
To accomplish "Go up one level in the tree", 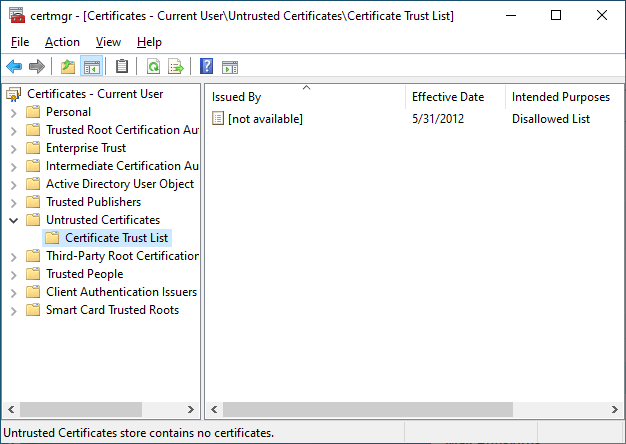I will click(67, 67).
